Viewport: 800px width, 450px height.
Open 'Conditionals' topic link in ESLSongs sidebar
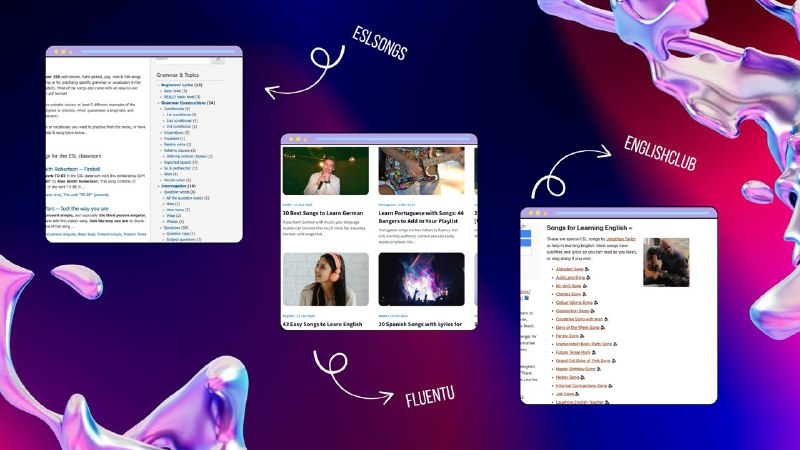(x=173, y=109)
